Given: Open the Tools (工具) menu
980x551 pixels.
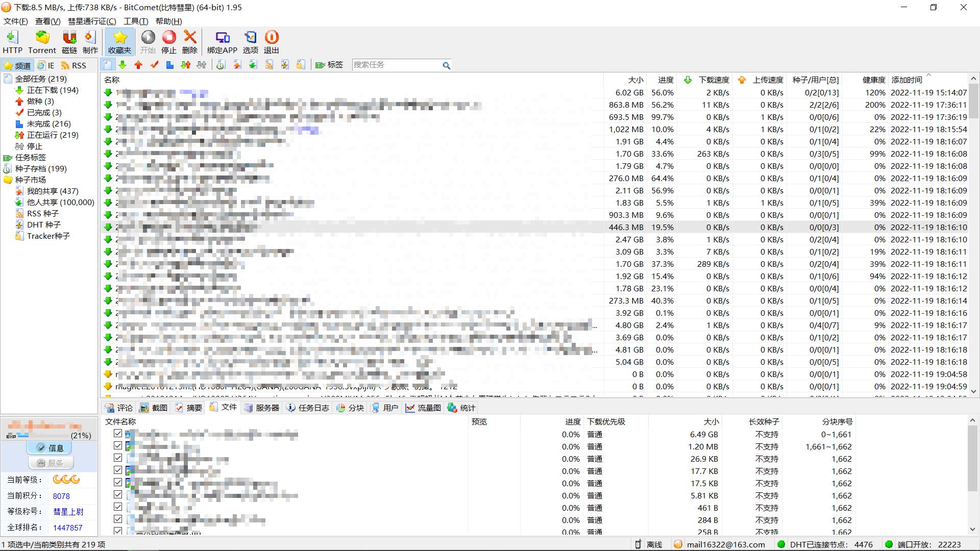Looking at the screenshot, I should click(135, 21).
